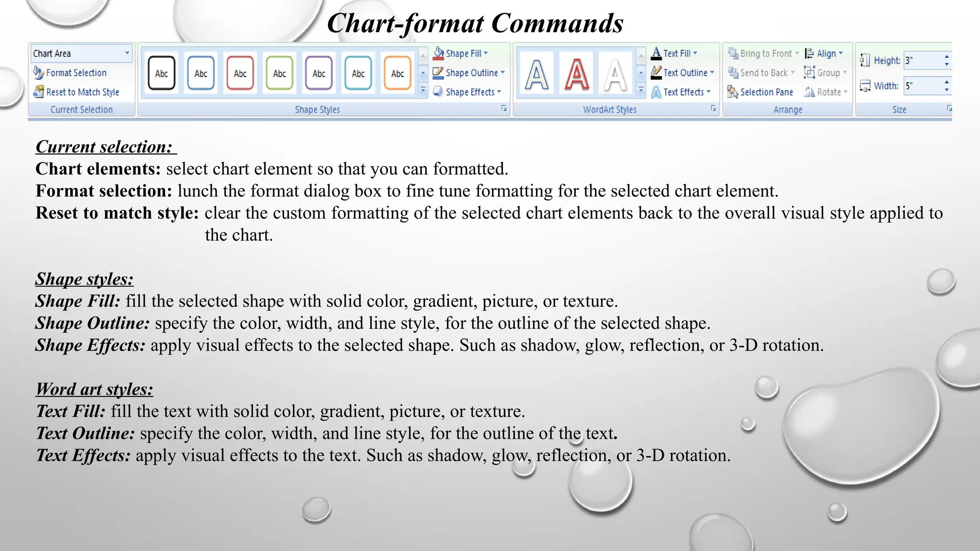Image resolution: width=980 pixels, height=551 pixels.
Task: Click the Text Fill letter A icon
Action: pos(656,53)
